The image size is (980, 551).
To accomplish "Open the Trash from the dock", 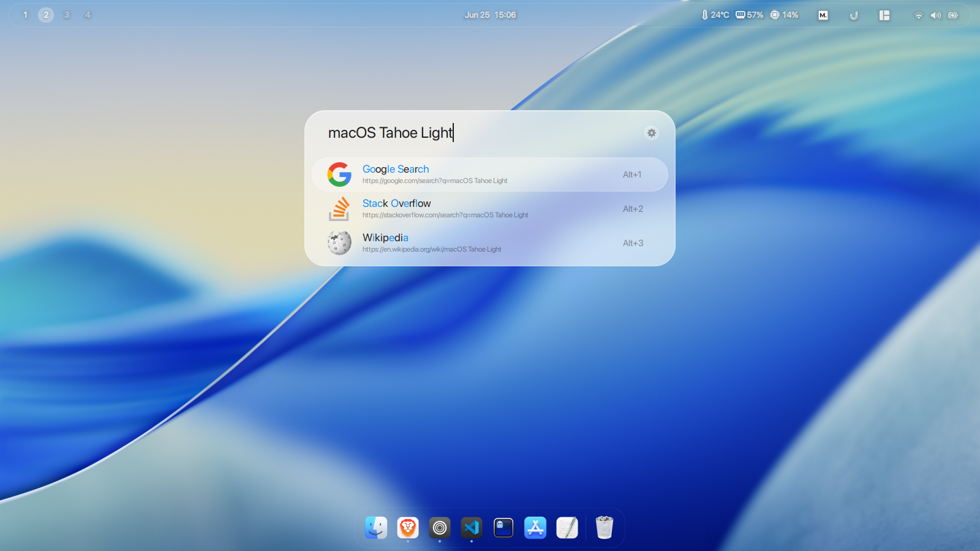I will point(604,527).
